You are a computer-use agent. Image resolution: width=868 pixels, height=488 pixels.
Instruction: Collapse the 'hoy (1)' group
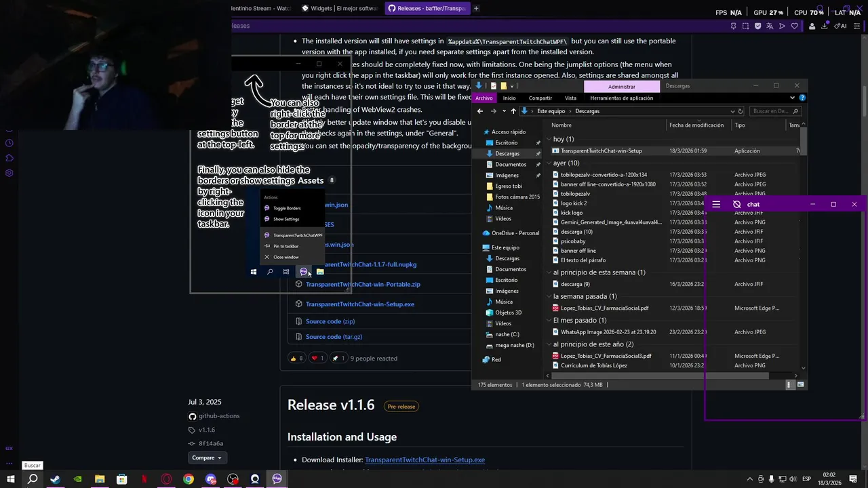[x=549, y=139]
